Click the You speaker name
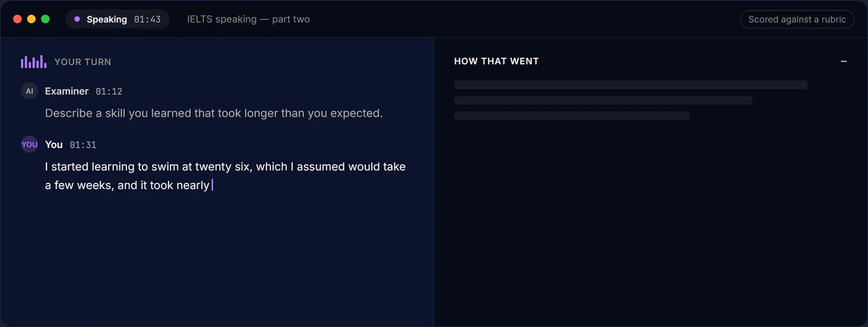This screenshot has height=327, width=868. [x=54, y=144]
